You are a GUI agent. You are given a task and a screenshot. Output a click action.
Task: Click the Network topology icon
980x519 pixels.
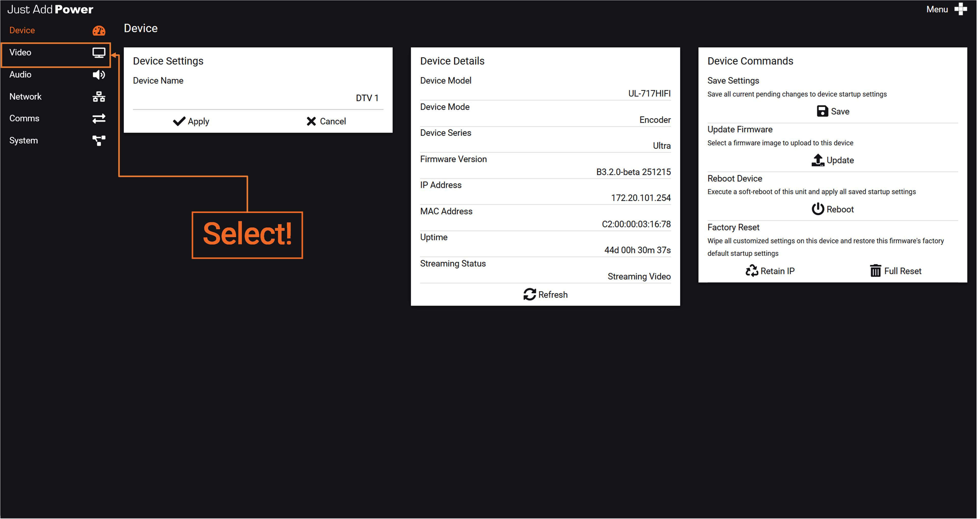(99, 97)
